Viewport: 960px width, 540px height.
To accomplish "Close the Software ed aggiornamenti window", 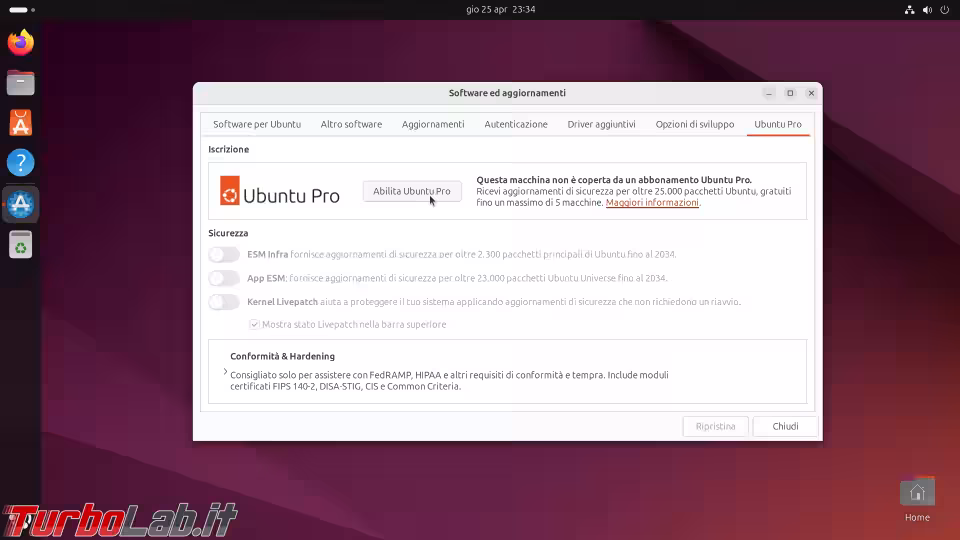I will (x=811, y=93).
